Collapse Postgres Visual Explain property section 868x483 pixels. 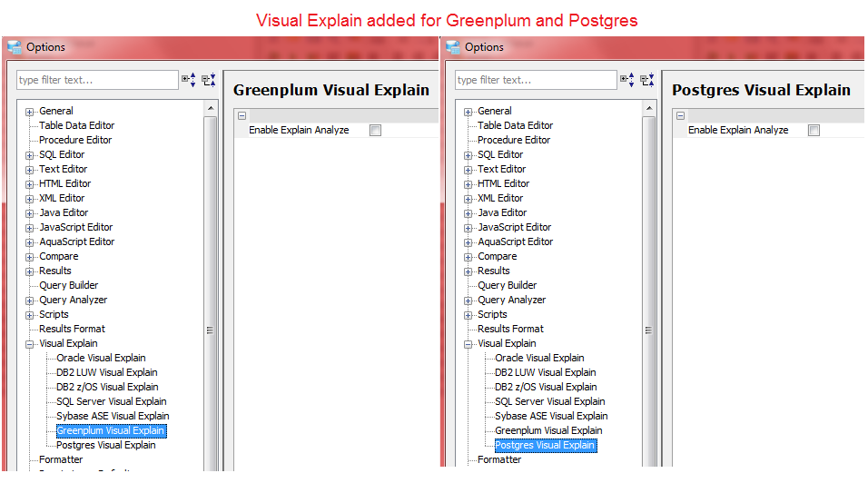680,115
